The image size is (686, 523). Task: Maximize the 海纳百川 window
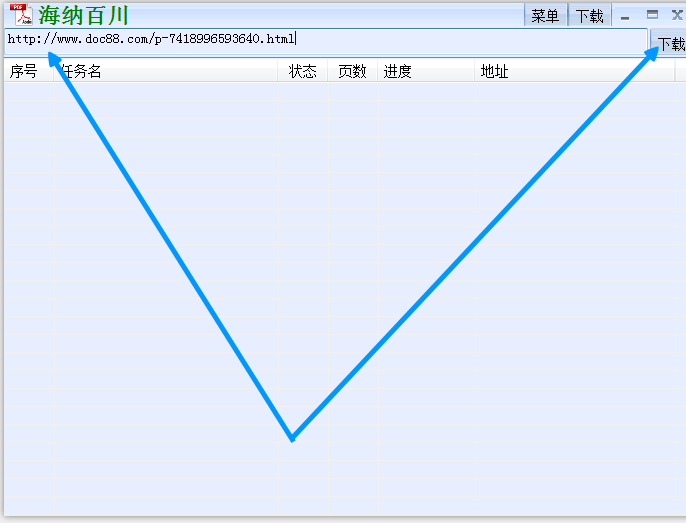652,15
